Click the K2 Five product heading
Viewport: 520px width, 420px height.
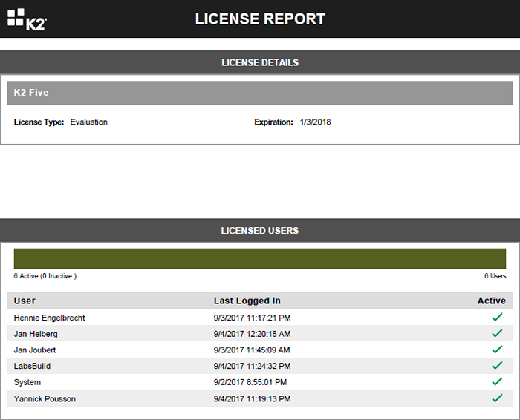point(31,93)
